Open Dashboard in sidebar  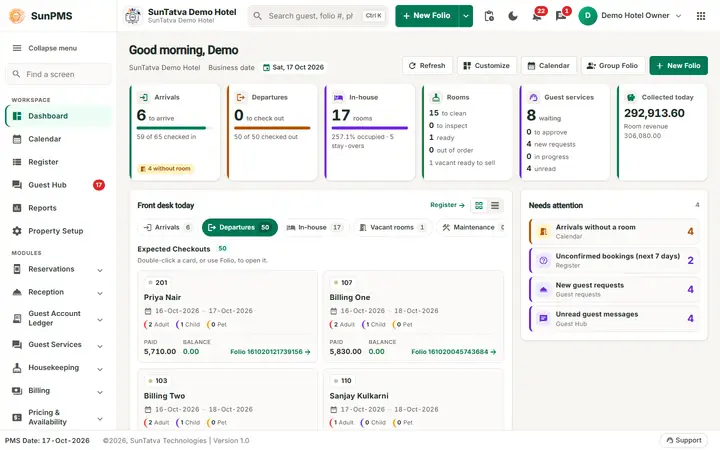(x=58, y=116)
